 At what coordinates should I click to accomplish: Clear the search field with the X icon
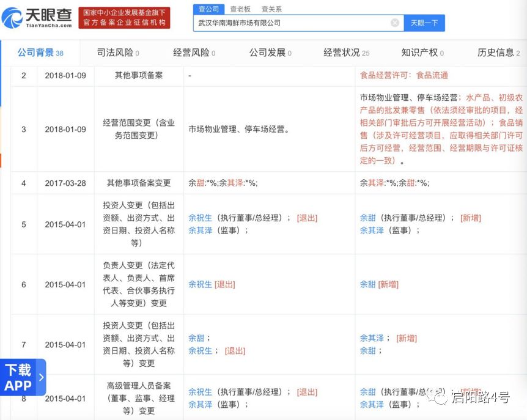tap(395, 23)
